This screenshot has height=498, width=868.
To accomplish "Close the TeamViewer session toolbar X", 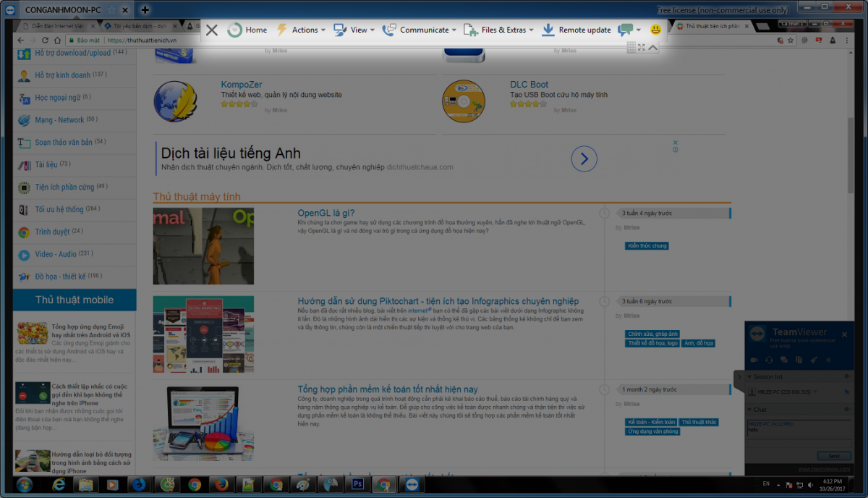I will coord(211,30).
